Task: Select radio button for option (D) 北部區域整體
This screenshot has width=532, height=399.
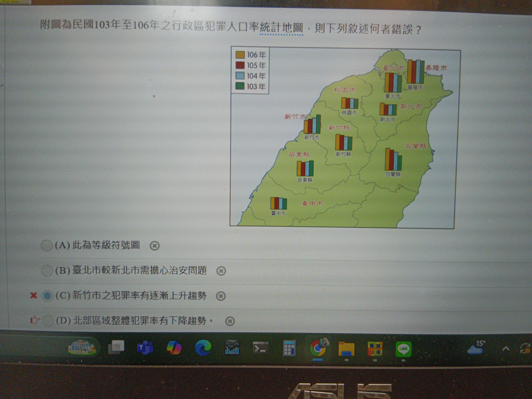Action: tap(48, 321)
